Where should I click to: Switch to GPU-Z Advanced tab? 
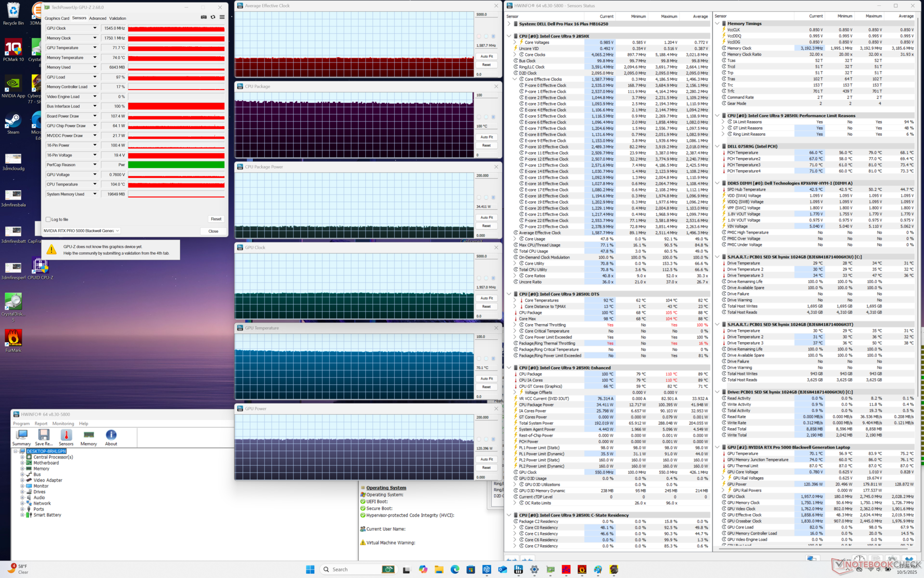(98, 18)
